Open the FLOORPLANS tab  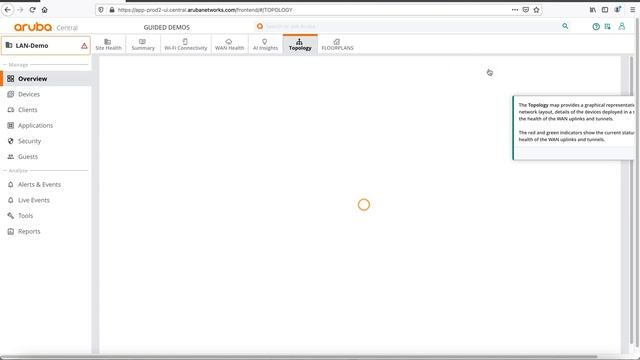click(338, 44)
